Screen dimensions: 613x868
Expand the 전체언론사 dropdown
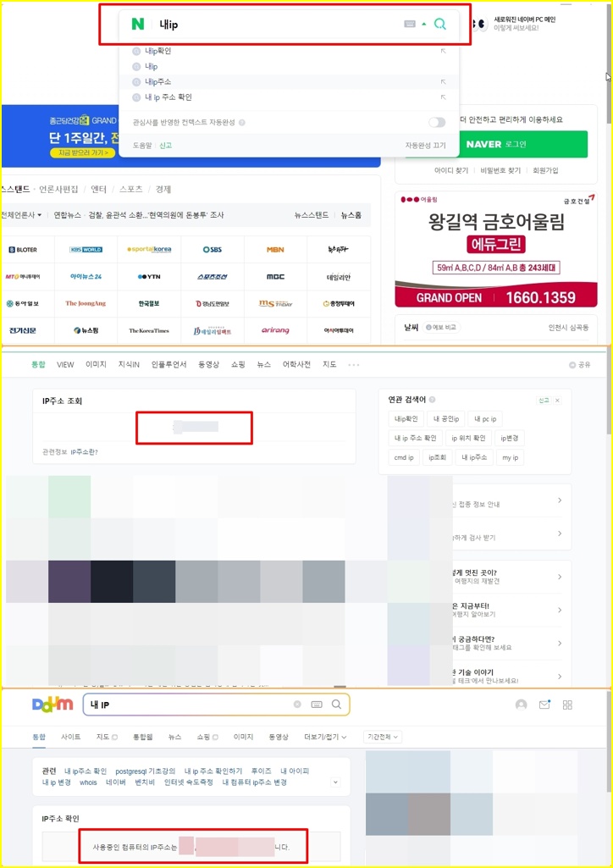tap(21, 215)
